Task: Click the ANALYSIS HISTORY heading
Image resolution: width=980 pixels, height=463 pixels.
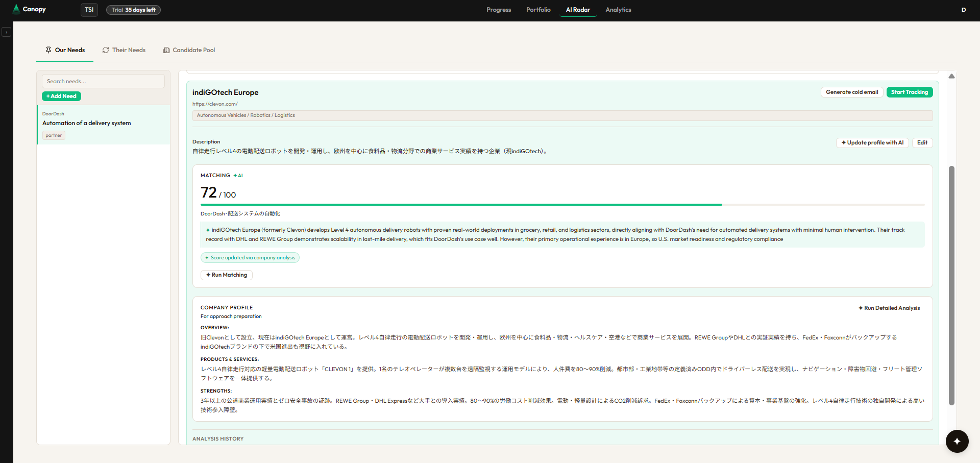Action: [x=218, y=439]
